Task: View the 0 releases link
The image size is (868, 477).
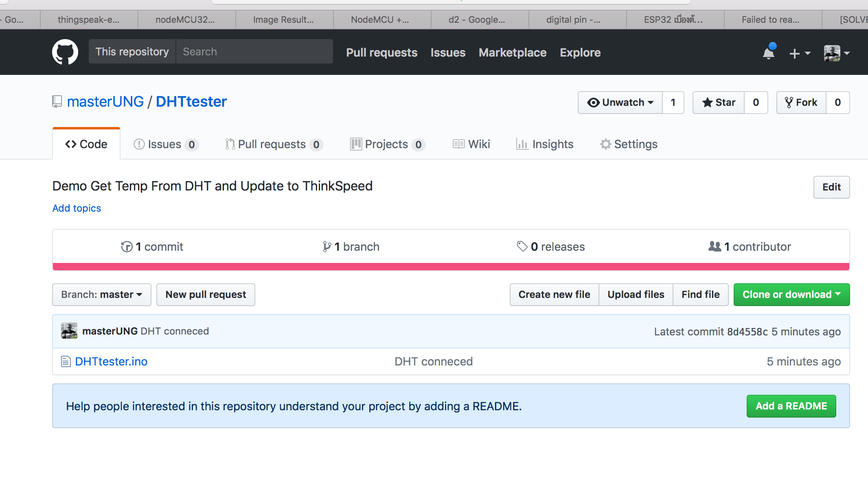Action: point(551,247)
